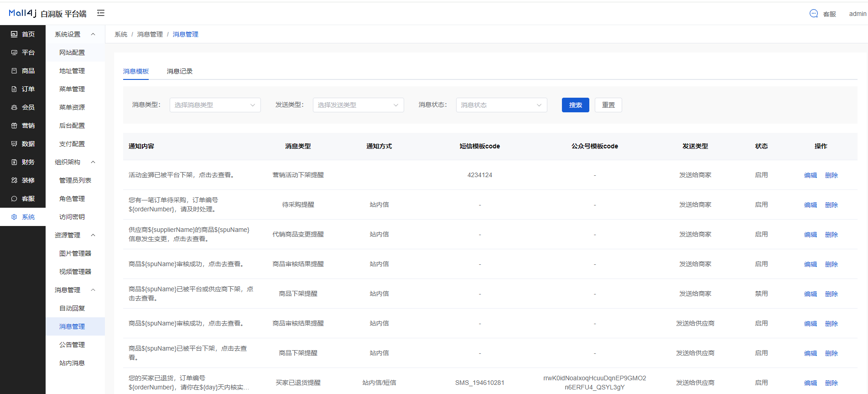
Task: Open the 选择消息类型 dropdown
Action: (215, 105)
